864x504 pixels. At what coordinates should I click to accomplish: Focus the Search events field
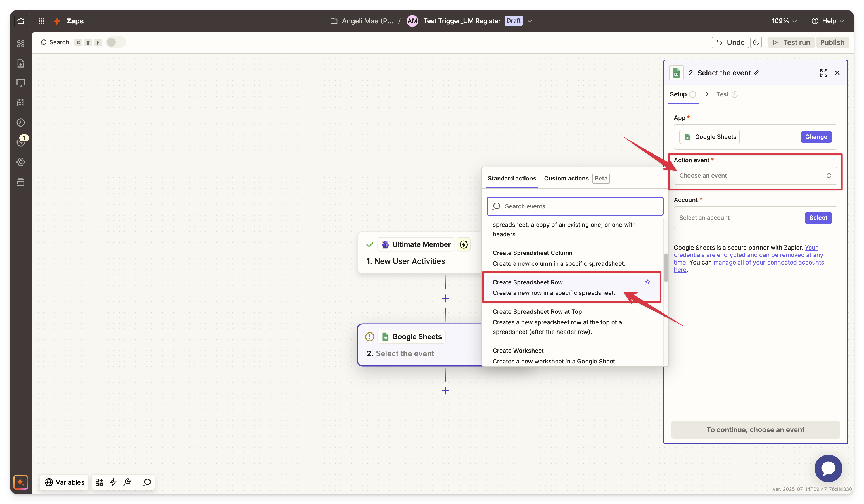pyautogui.click(x=575, y=206)
